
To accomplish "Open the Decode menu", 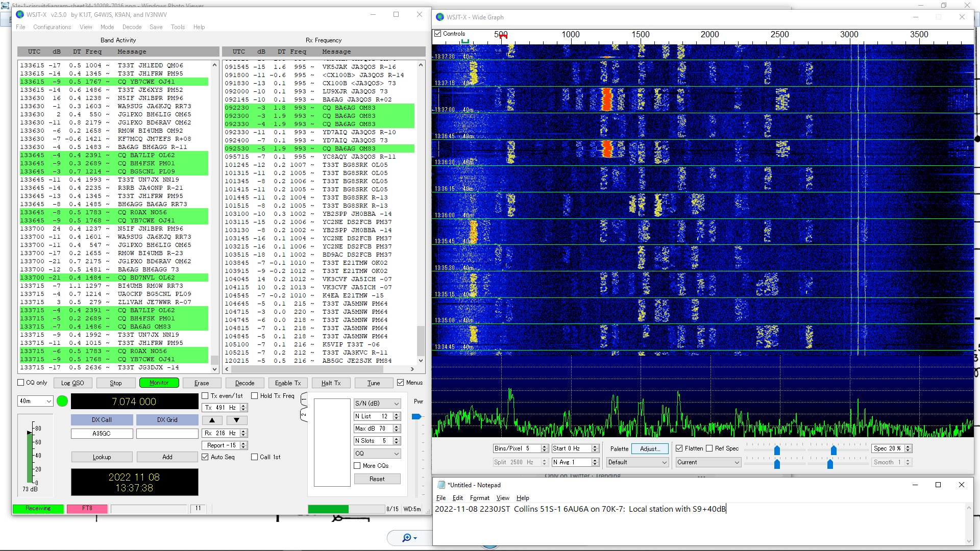I will (x=132, y=27).
